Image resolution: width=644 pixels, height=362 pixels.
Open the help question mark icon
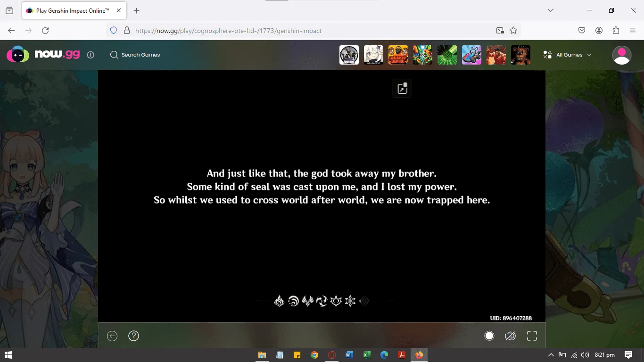coord(134,336)
